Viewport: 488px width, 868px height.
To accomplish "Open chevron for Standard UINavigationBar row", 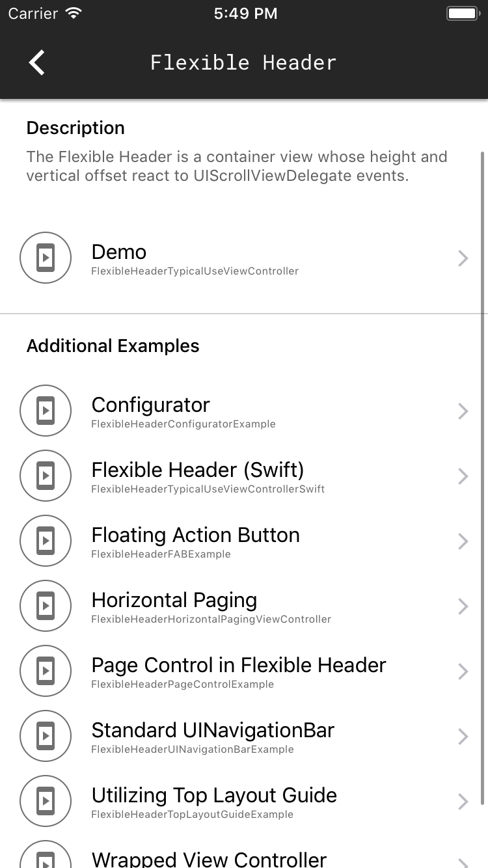I will (x=463, y=737).
